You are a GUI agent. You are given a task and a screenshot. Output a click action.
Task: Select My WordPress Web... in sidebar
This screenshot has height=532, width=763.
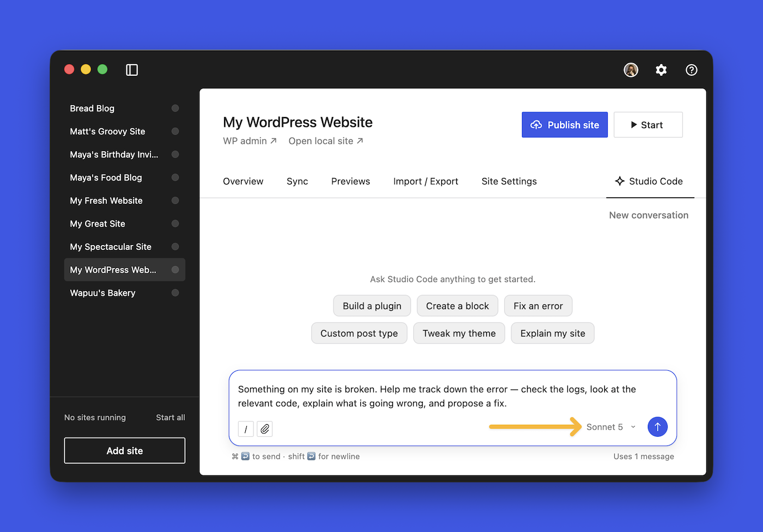pos(125,270)
